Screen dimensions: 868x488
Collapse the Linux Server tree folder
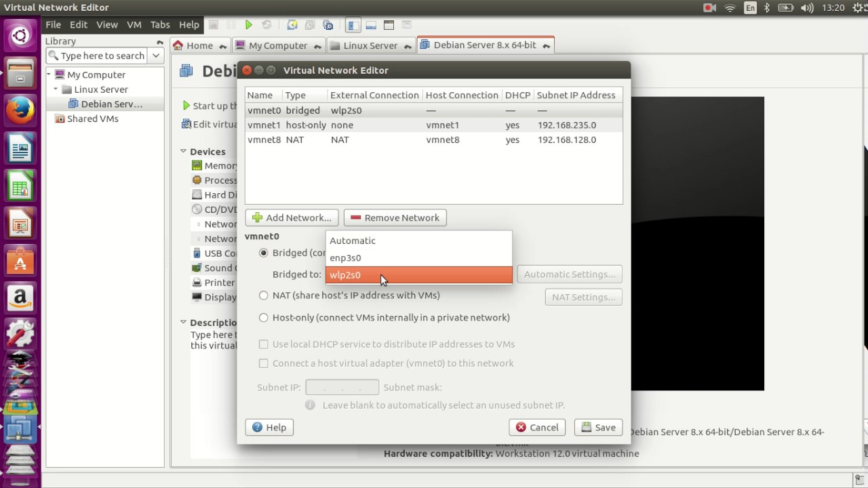(56, 89)
